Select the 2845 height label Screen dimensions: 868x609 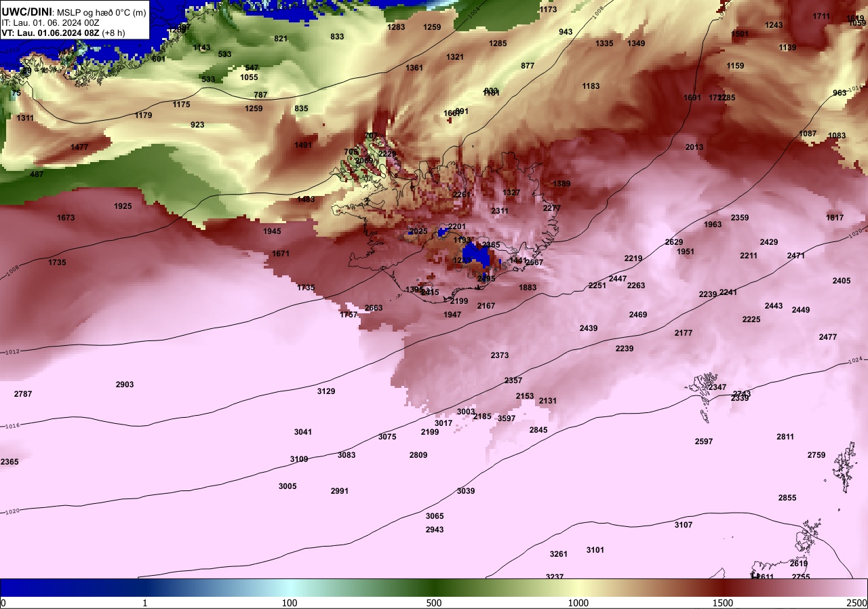538,430
